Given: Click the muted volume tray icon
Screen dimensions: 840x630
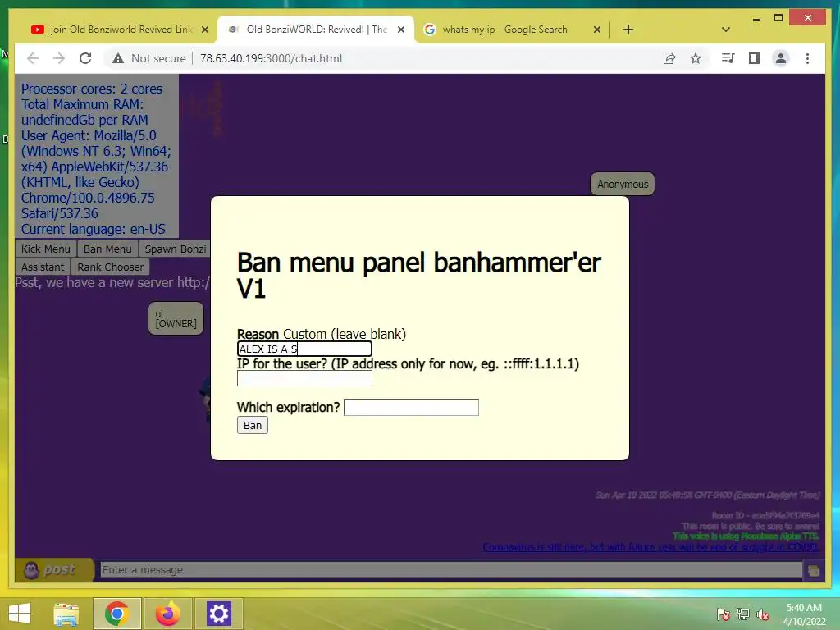Looking at the screenshot, I should pyautogui.click(x=763, y=614).
